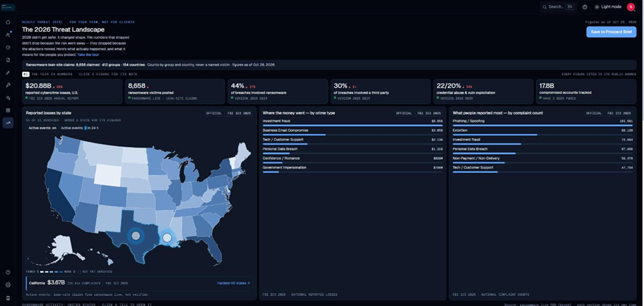The image size is (644, 306).
Task: Click the Investment fraud $6.65B row
Action: [x=353, y=123]
